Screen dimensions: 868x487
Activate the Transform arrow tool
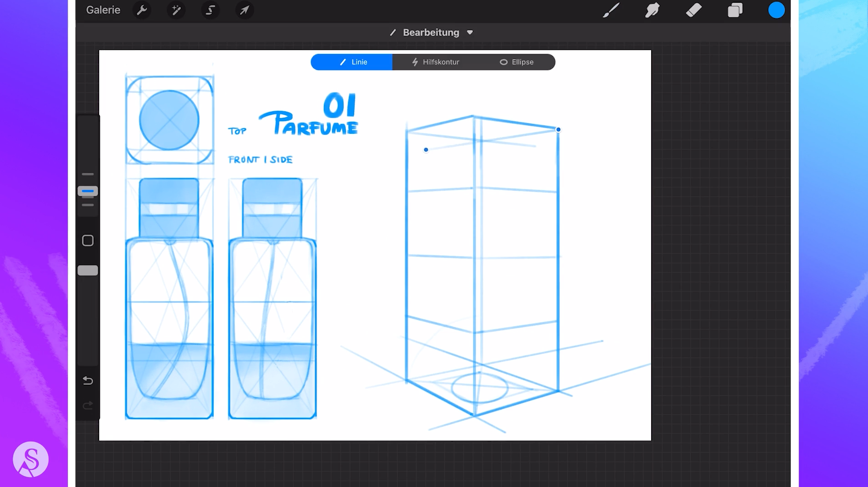coord(244,10)
